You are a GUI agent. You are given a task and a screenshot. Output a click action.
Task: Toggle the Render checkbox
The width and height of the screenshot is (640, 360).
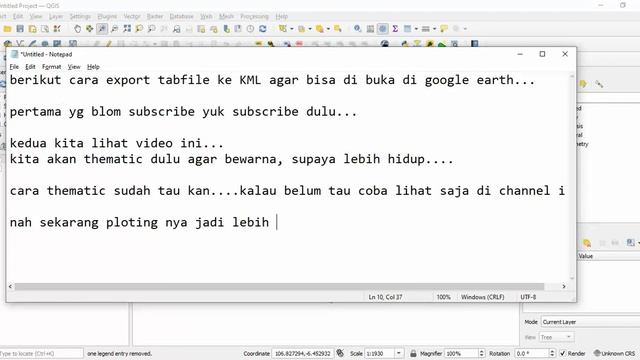563,353
